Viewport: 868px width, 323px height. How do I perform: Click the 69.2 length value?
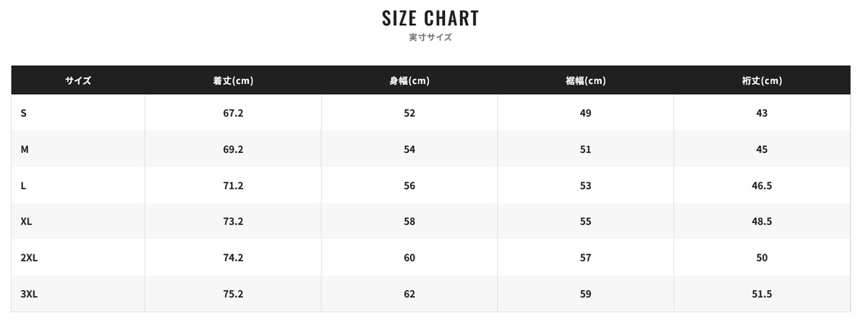click(x=233, y=149)
